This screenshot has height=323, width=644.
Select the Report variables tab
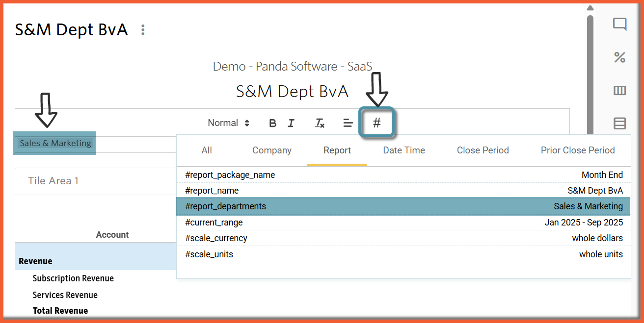(x=337, y=150)
